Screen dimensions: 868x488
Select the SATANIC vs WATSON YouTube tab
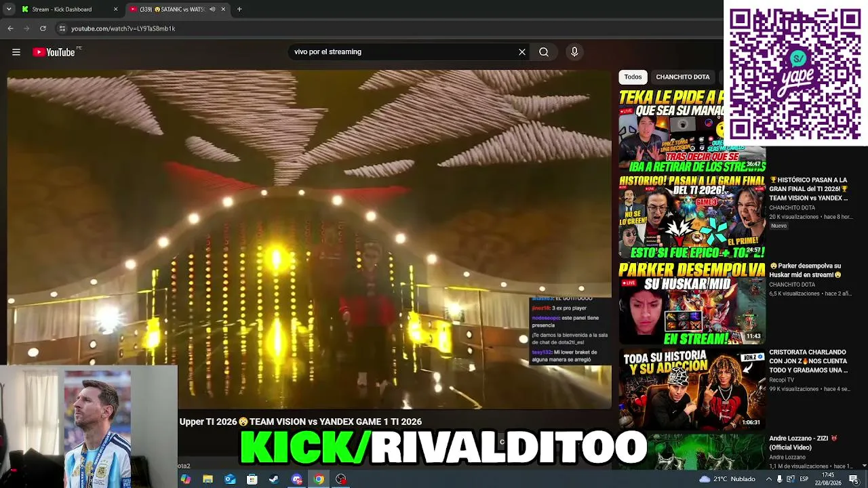178,9
